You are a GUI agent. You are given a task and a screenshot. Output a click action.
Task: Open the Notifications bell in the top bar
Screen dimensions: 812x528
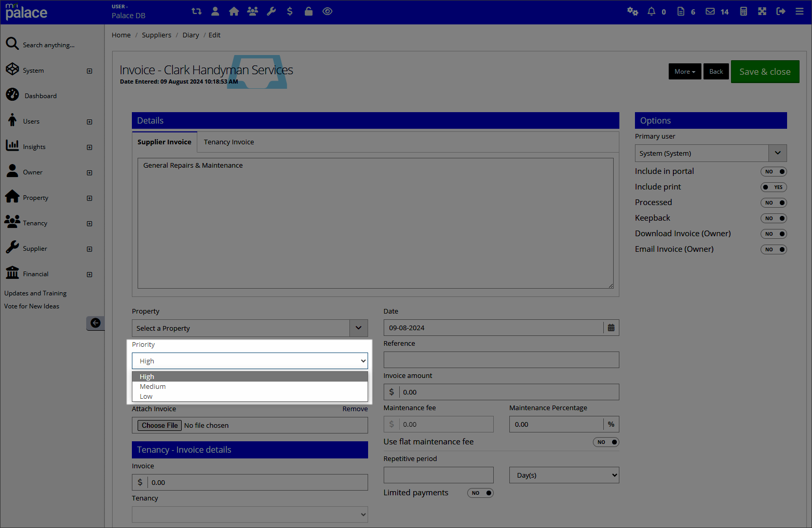click(651, 11)
